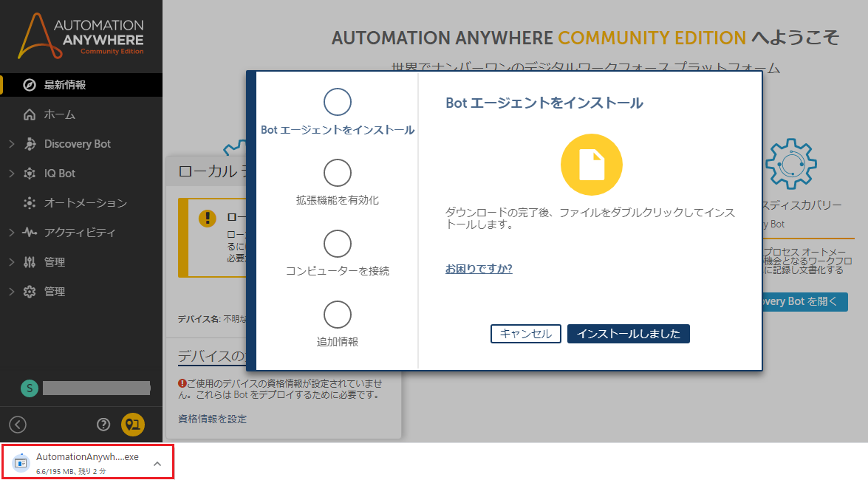Image resolution: width=868 pixels, height=480 pixels.
Task: Click the redacted username field
Action: coord(96,388)
